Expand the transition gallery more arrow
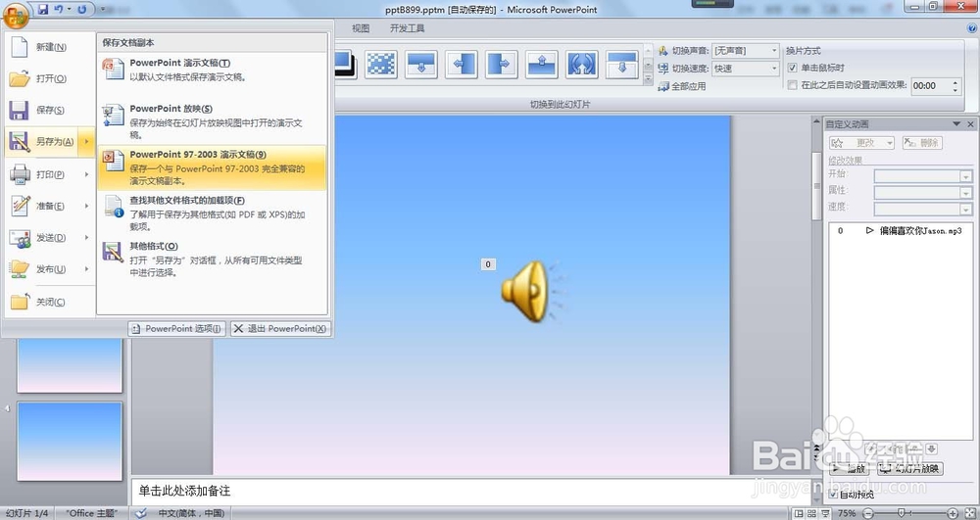Image resolution: width=980 pixels, height=520 pixels. 648,79
